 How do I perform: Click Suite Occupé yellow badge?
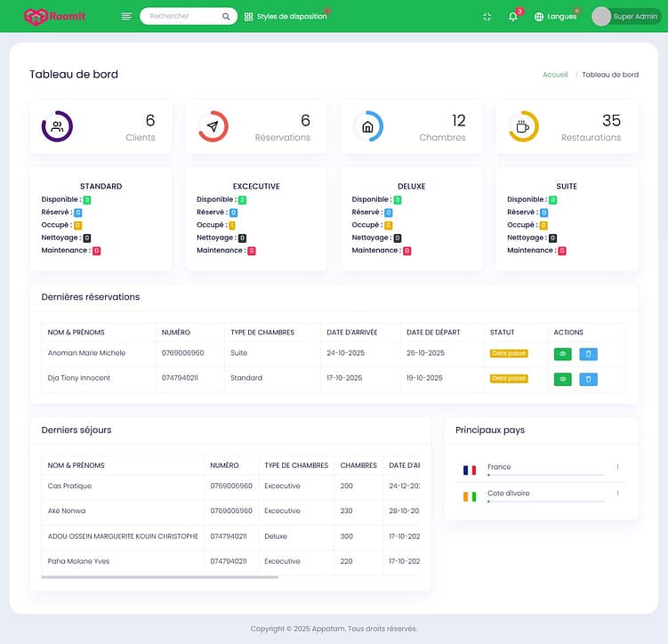pos(543,225)
